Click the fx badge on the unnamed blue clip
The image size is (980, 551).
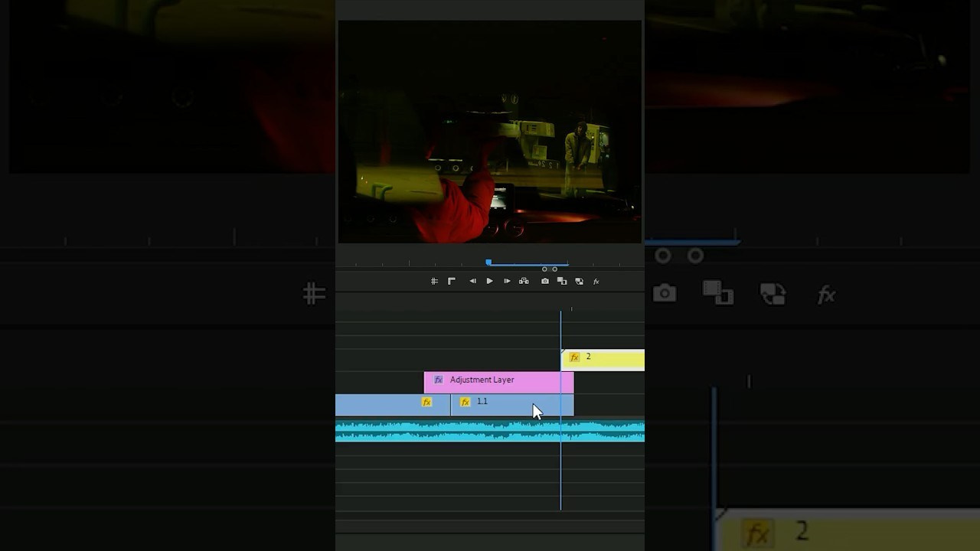point(426,403)
